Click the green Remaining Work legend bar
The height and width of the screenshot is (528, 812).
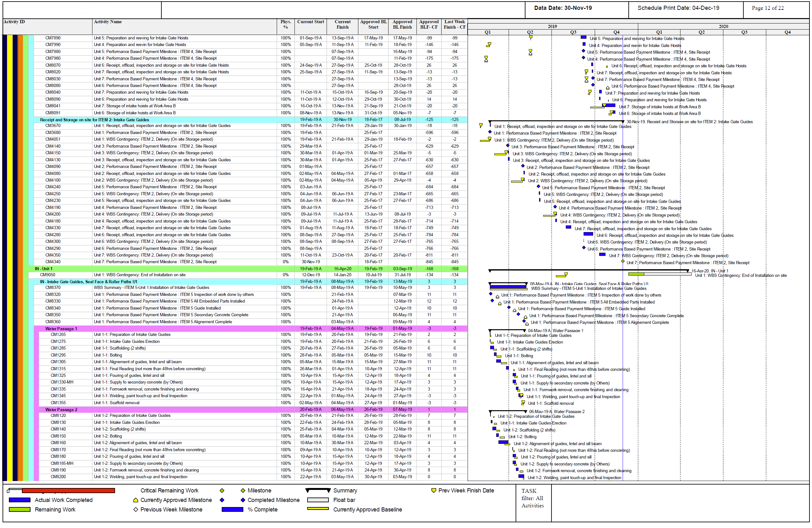(20, 510)
